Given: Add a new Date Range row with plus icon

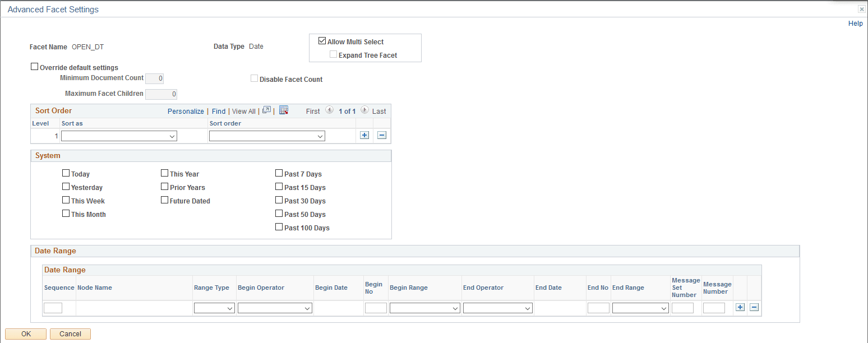Looking at the screenshot, I should point(740,307).
